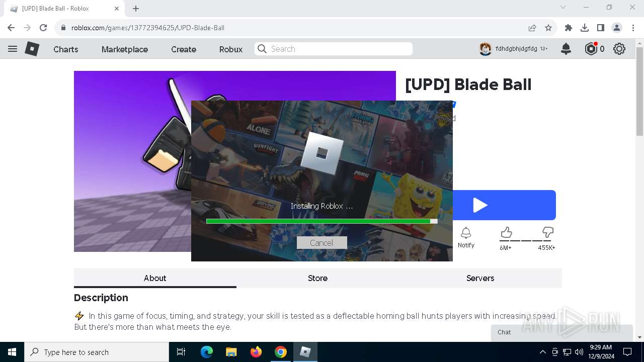This screenshot has height=362, width=644.
Task: Open the notifications bell in Roblox header
Action: [x=566, y=49]
